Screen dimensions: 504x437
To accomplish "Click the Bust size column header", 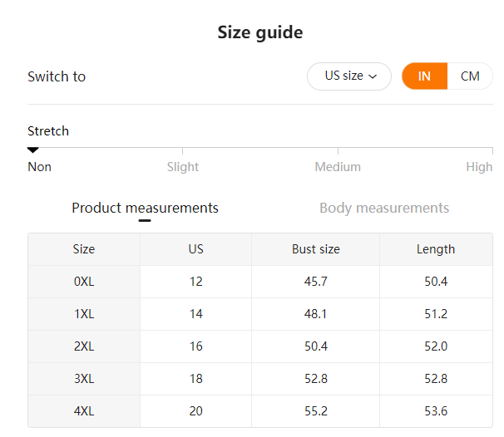I will pos(316,249).
